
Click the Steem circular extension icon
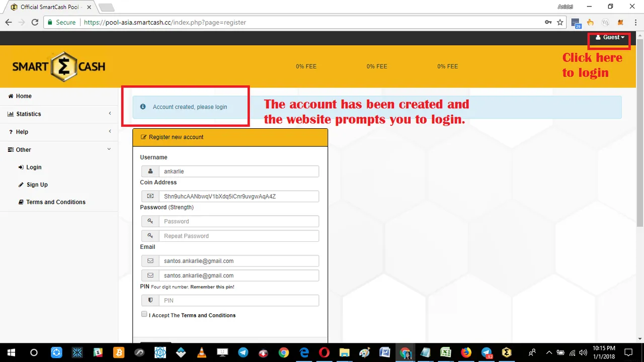606,23
